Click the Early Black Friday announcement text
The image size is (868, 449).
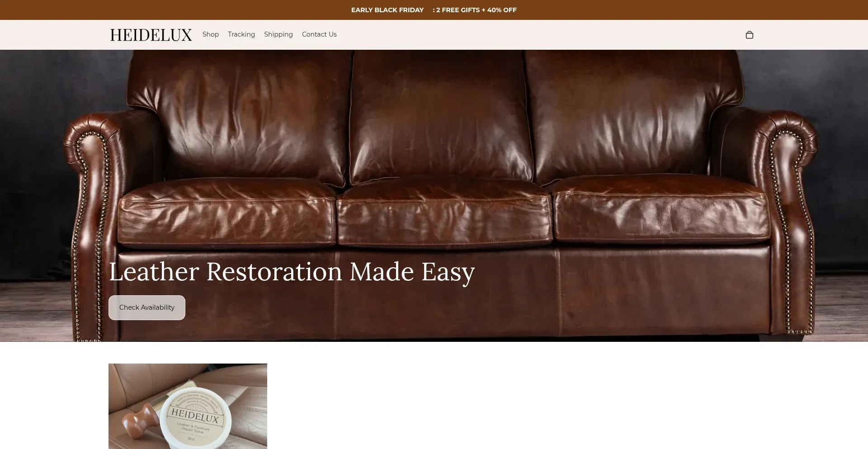[387, 10]
